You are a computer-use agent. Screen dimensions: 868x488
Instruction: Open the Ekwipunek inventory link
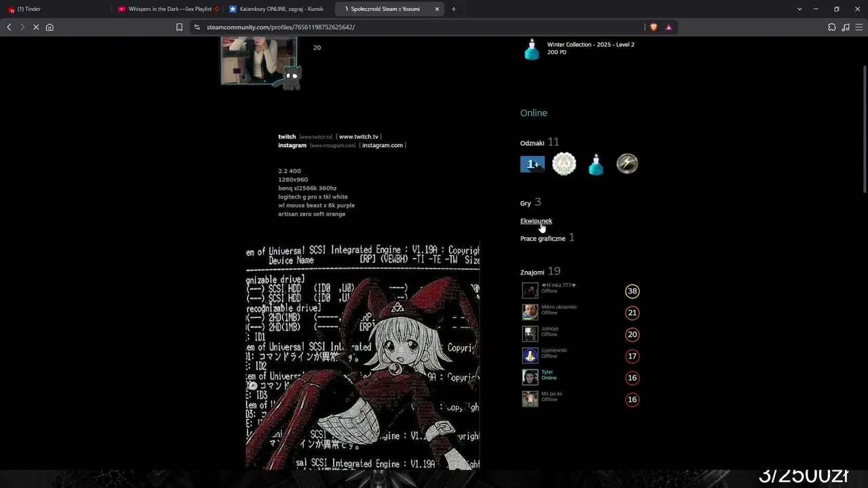coord(536,221)
